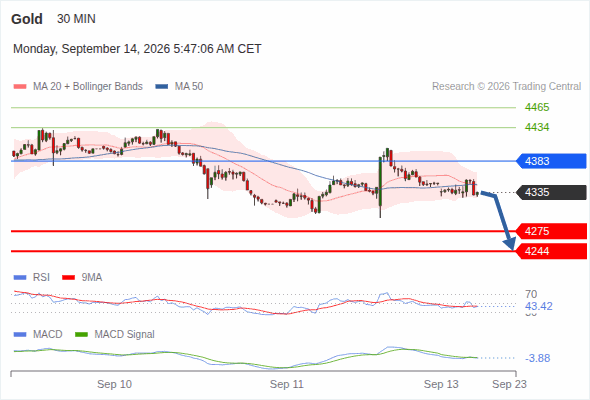Click the Sep 13 axis label
This screenshot has height=400, width=590.
(441, 384)
